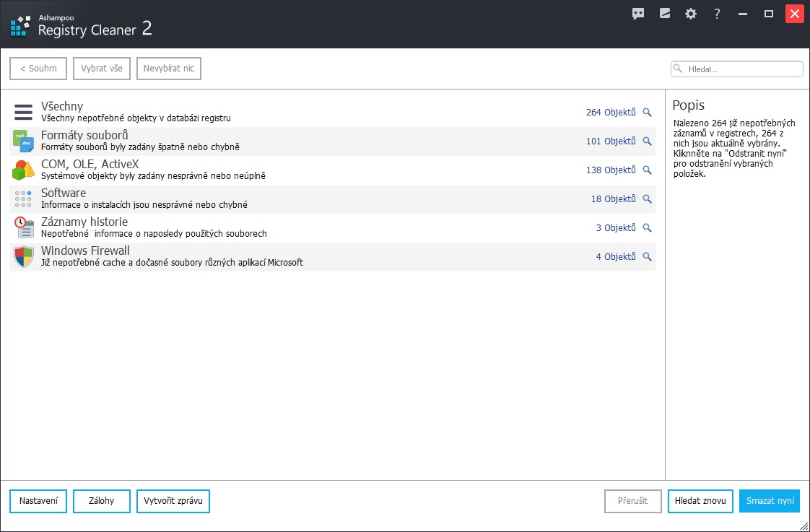This screenshot has height=532, width=810.
Task: Inspect details magnifier for 264 Objektů
Action: 648,113
